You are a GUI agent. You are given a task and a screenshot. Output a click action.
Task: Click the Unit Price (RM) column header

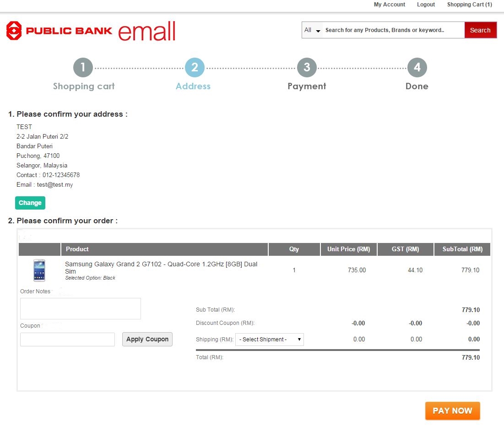349,249
